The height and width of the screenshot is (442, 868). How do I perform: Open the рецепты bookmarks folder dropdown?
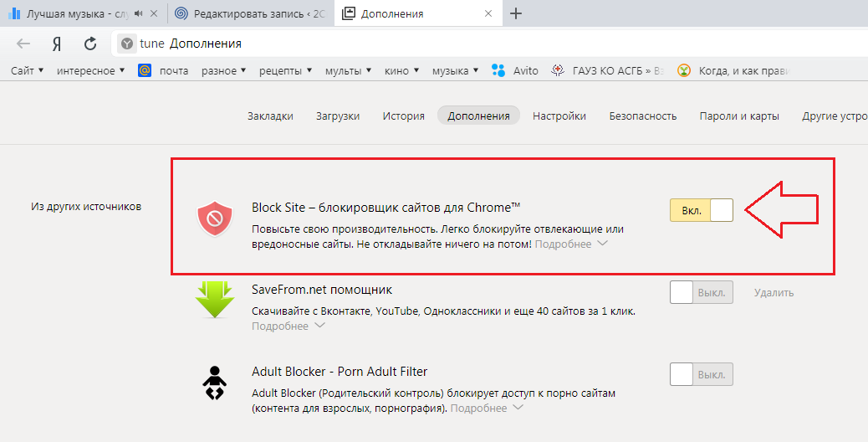pyautogui.click(x=285, y=71)
